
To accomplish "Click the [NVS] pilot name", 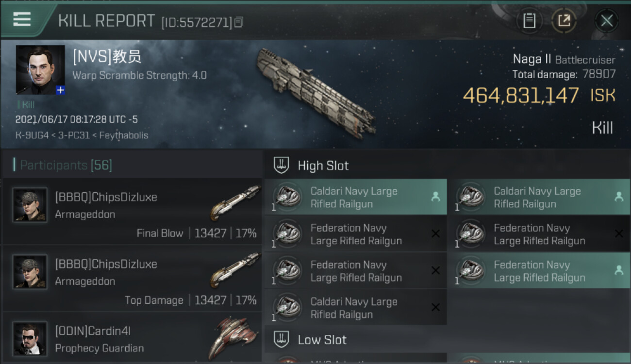I will (x=107, y=57).
